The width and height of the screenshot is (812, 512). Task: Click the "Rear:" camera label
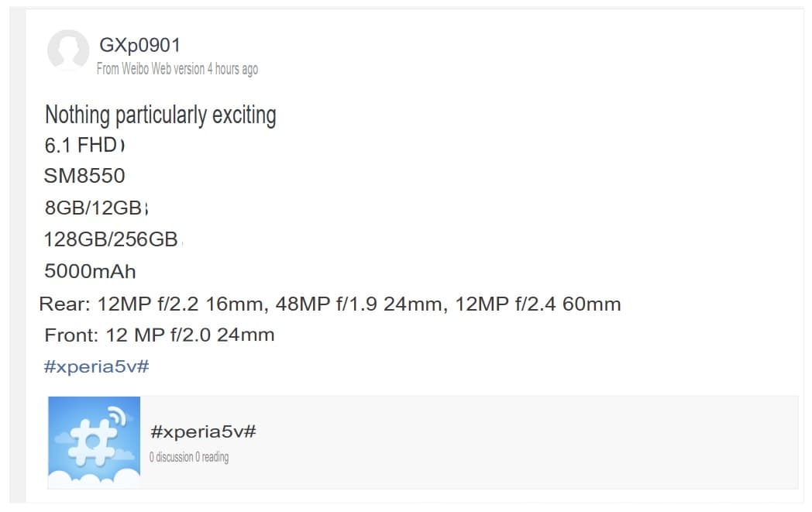click(64, 304)
